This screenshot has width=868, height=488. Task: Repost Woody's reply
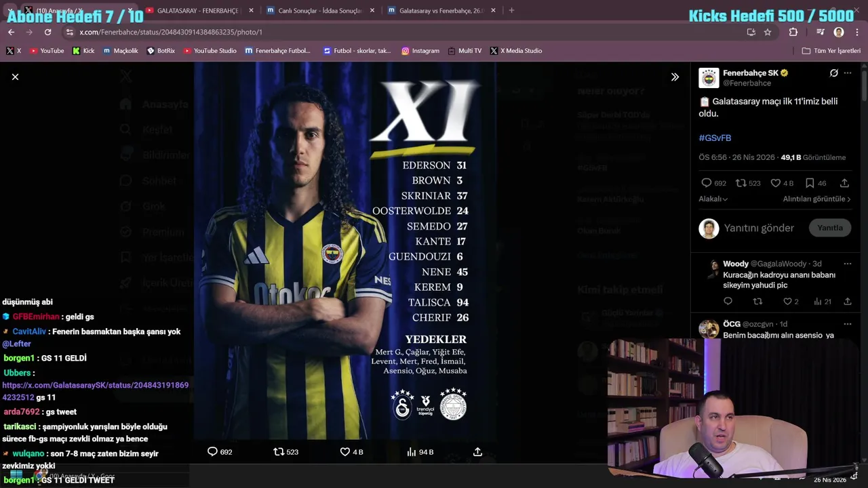(757, 302)
